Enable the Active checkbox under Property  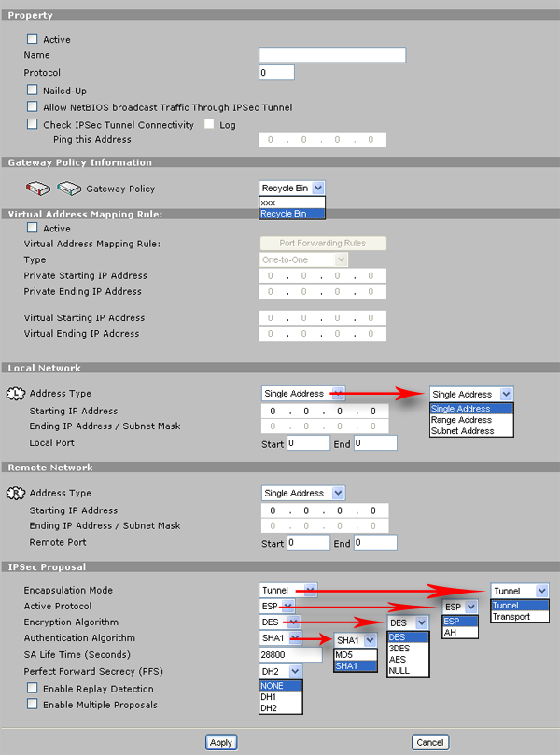point(33,38)
